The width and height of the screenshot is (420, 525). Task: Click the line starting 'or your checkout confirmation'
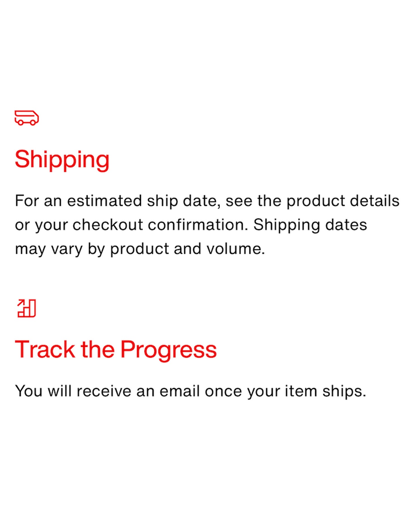(x=191, y=225)
